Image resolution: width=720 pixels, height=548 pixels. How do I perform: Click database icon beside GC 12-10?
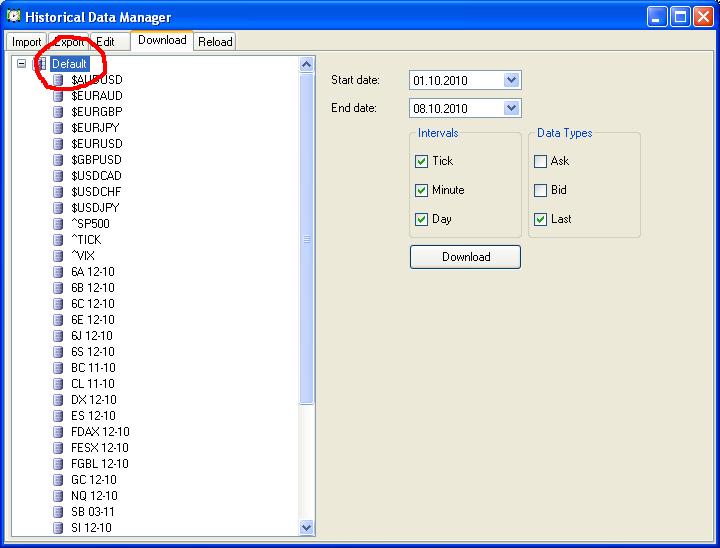tap(58, 480)
